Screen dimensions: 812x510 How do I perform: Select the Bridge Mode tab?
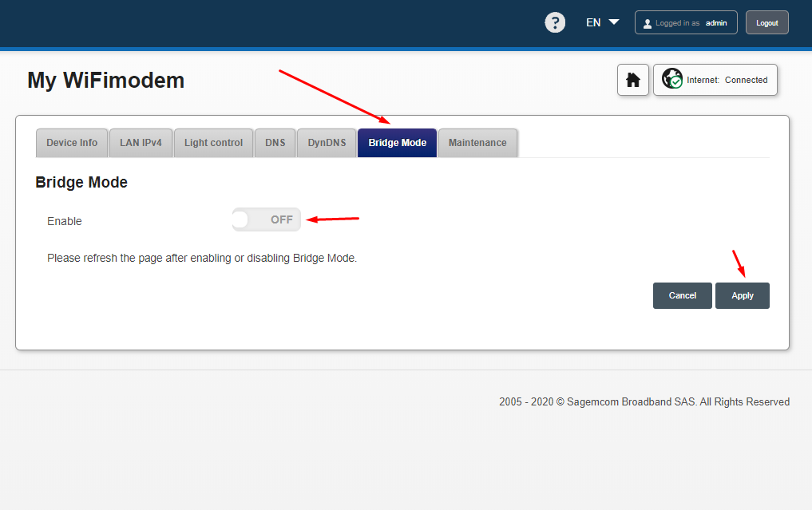coord(397,143)
